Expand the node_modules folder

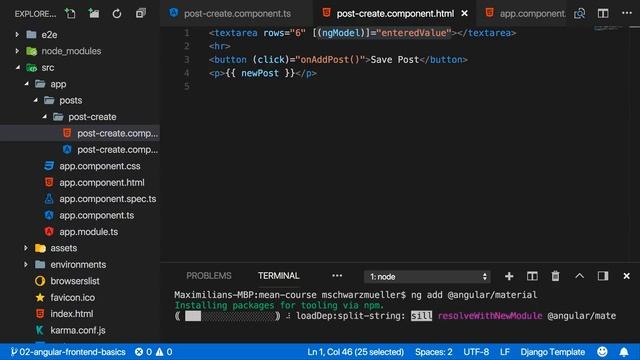80,51
